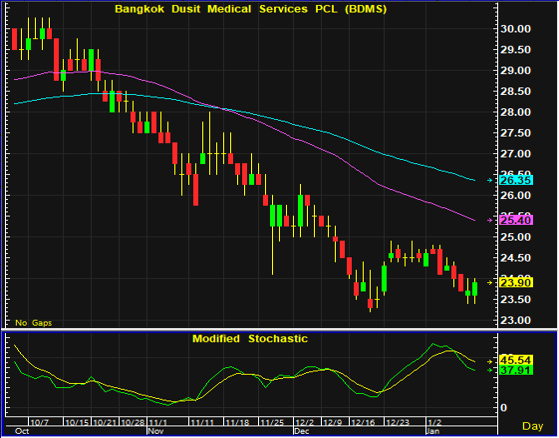
Task: Click the small arrow beside the 45.54 label
Action: (x=490, y=361)
